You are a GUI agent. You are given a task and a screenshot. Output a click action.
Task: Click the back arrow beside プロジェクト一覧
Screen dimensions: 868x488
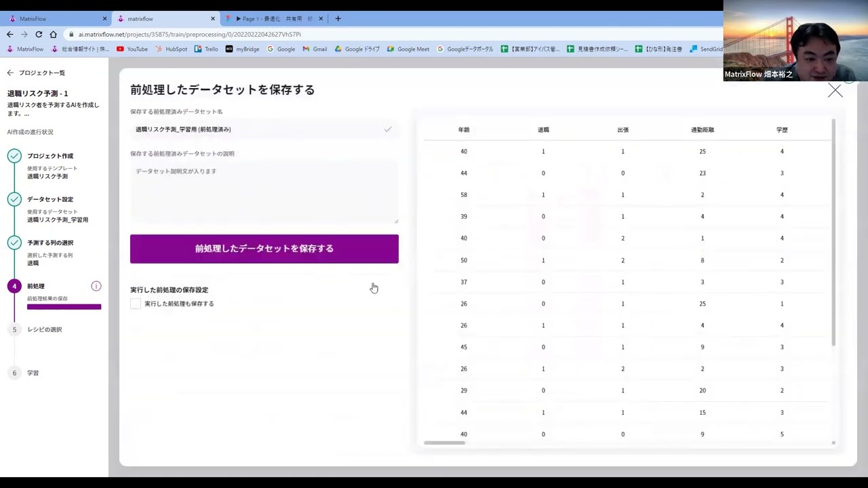pyautogui.click(x=10, y=73)
